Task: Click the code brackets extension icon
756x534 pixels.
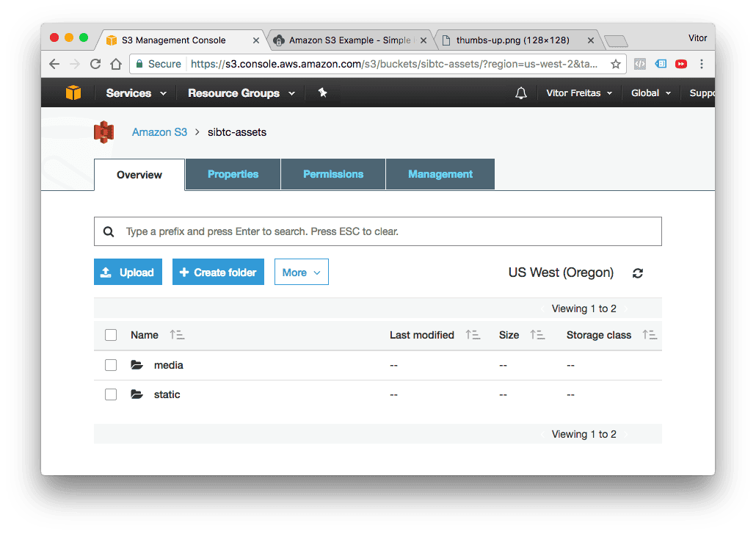Action: 640,64
